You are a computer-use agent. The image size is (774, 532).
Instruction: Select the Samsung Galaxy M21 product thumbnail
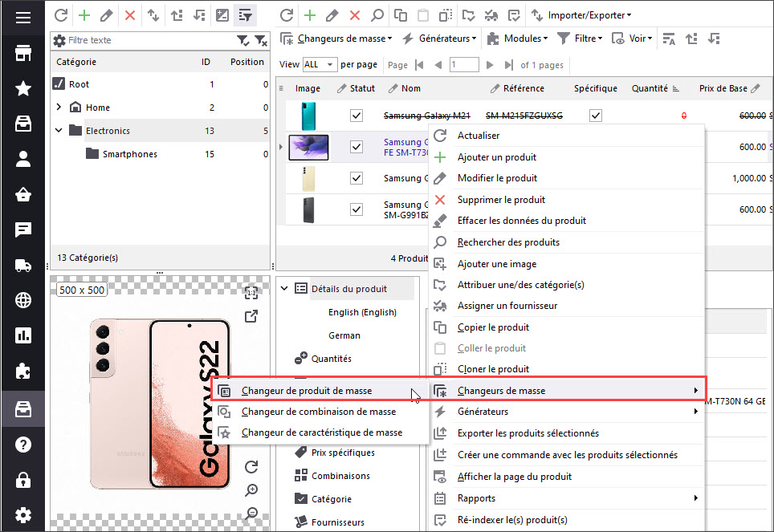308,116
